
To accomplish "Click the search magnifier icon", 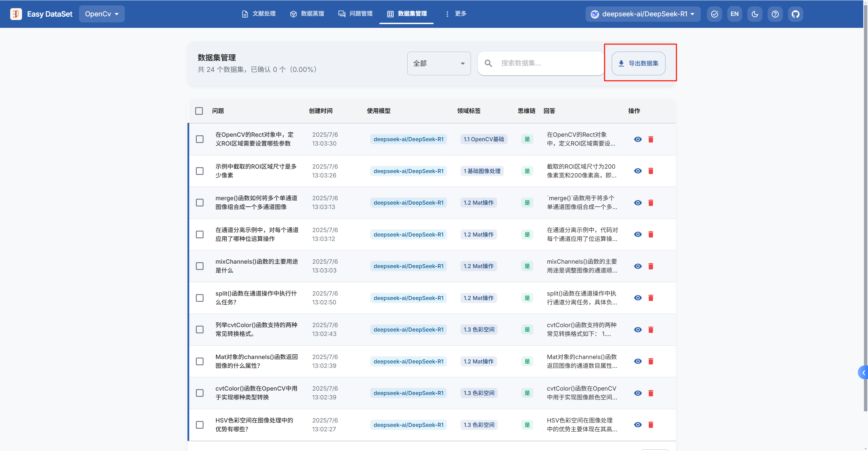I will (x=488, y=63).
